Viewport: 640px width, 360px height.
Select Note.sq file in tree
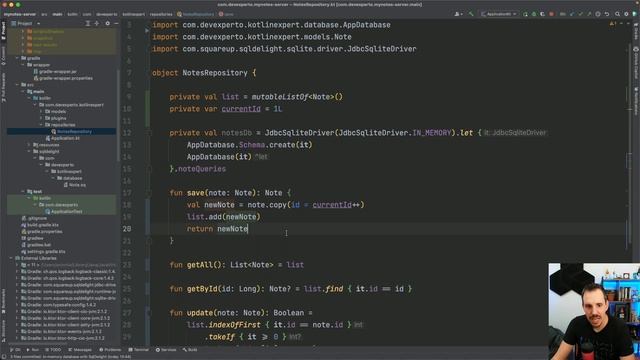[77, 184]
